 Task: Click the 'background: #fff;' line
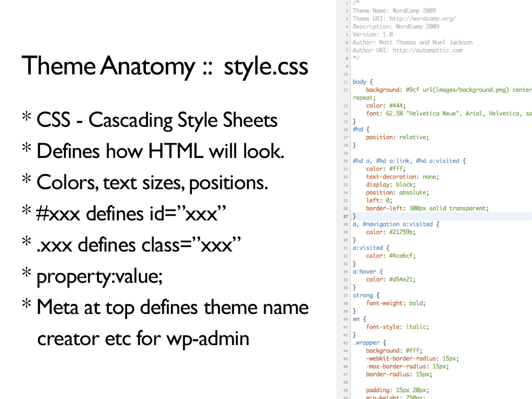(x=394, y=351)
